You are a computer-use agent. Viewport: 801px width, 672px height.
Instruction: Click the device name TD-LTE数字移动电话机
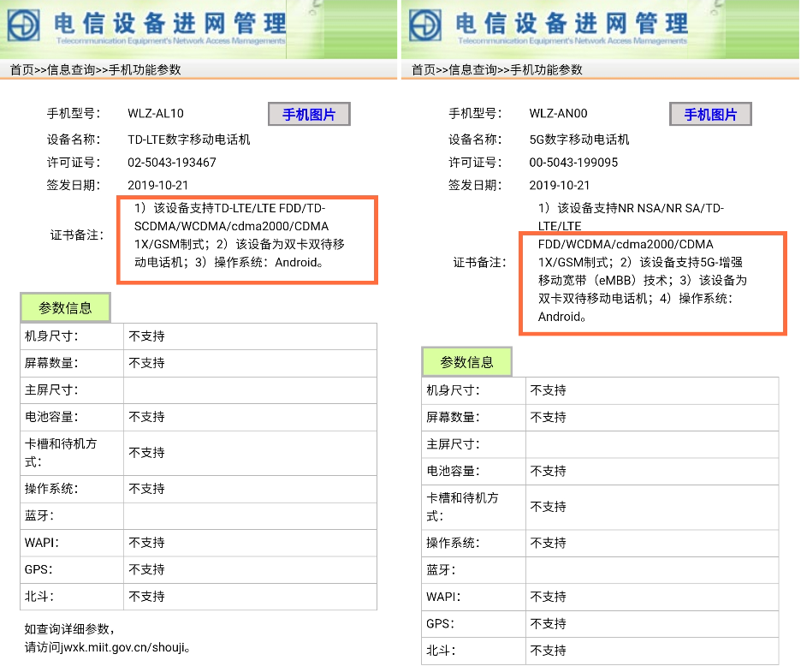click(x=189, y=139)
